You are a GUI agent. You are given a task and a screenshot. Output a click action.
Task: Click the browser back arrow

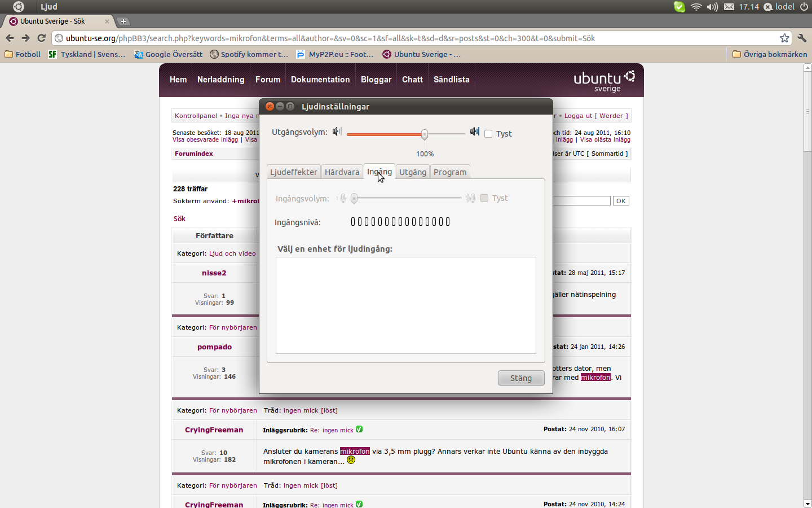pyautogui.click(x=10, y=38)
